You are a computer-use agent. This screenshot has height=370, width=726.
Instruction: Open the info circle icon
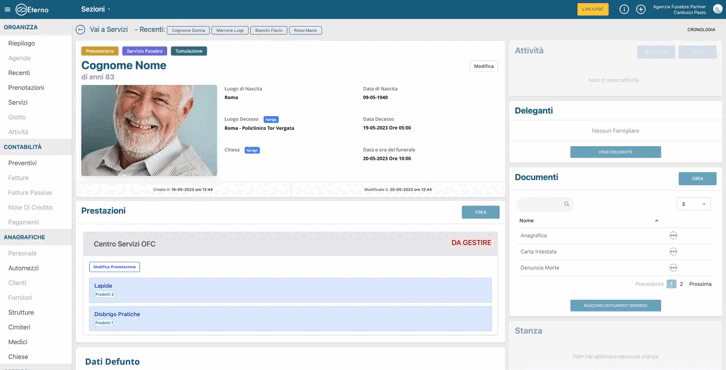tap(624, 9)
